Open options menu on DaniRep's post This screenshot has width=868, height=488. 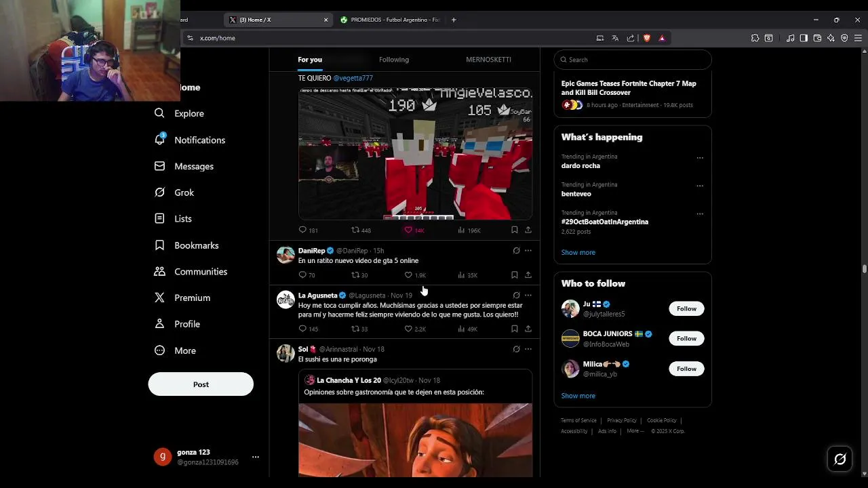pyautogui.click(x=528, y=251)
